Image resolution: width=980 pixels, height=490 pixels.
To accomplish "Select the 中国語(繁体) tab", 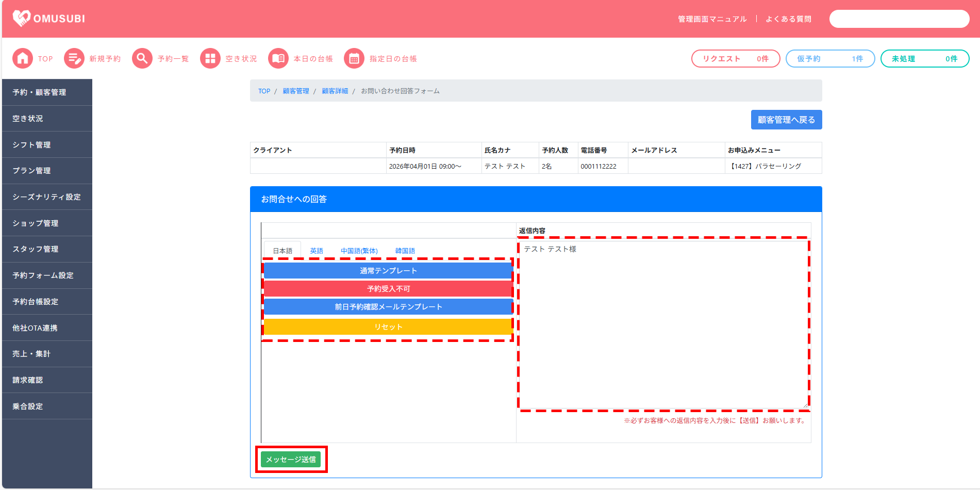I will 359,251.
